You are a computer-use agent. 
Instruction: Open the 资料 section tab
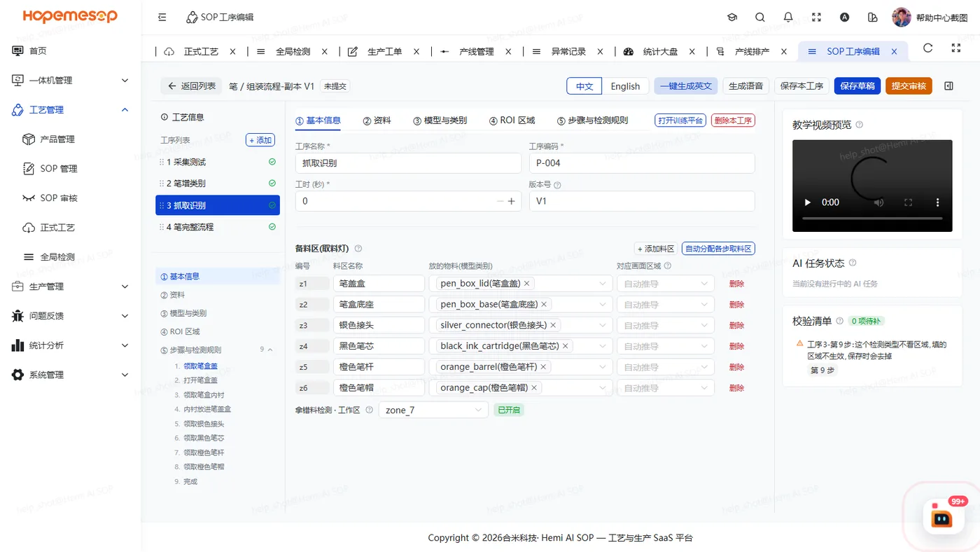click(x=377, y=120)
